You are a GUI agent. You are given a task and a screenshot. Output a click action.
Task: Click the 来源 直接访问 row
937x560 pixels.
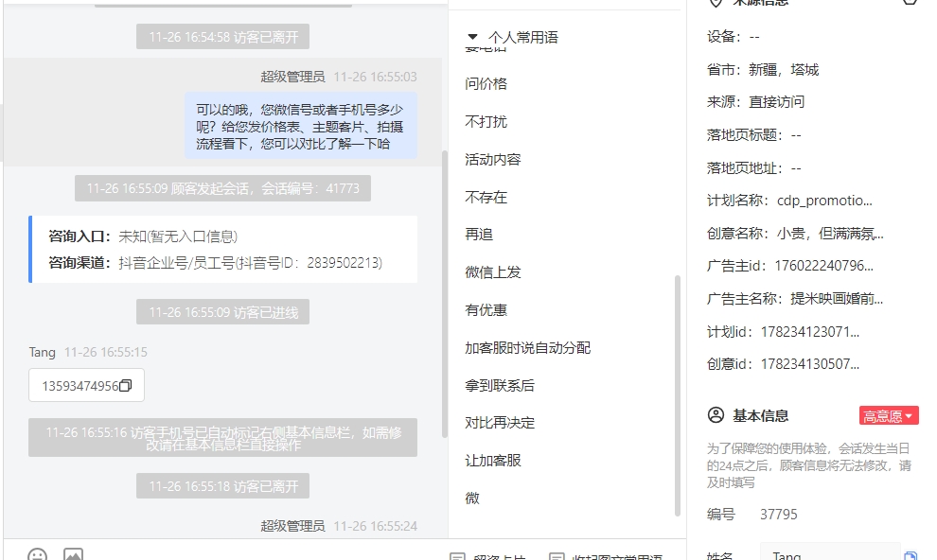[755, 102]
